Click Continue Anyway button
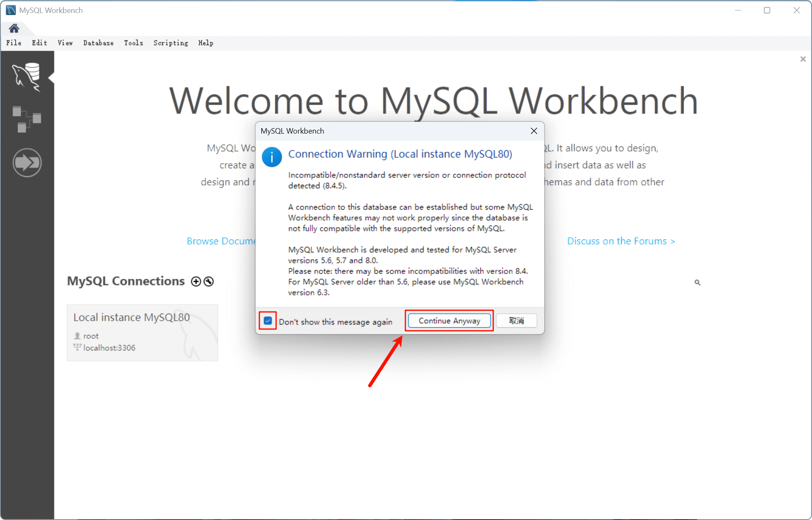Screen dimensions: 812x520 449,321
